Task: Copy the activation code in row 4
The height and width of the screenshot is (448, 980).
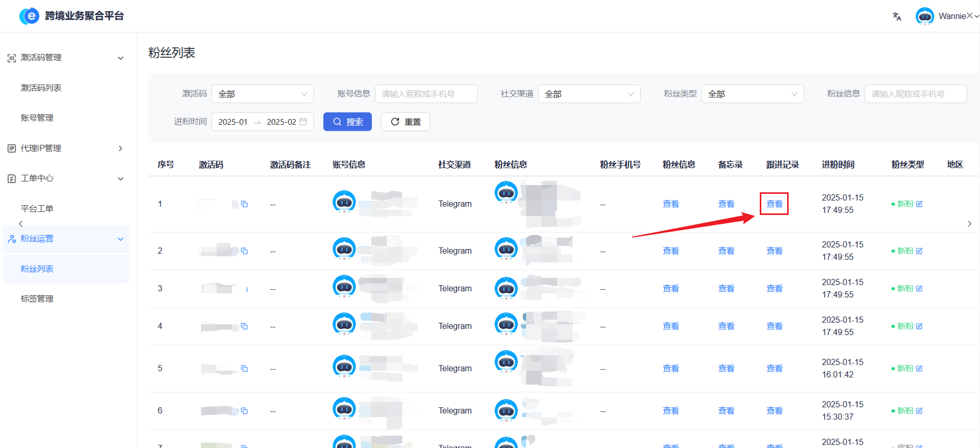Action: point(244,326)
